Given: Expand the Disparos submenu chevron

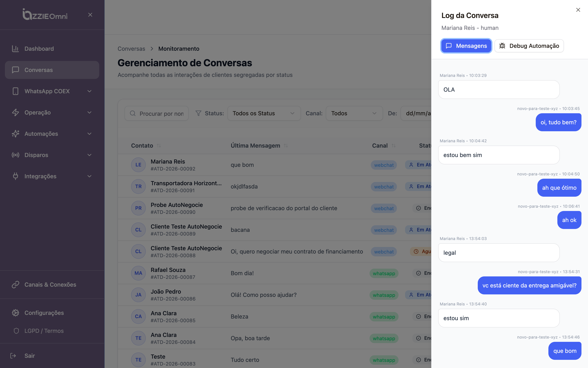Looking at the screenshot, I should point(89,155).
